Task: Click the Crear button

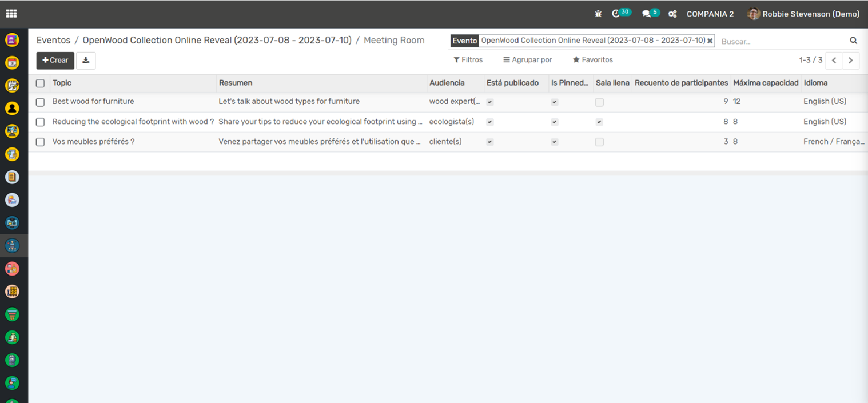Action: tap(55, 60)
